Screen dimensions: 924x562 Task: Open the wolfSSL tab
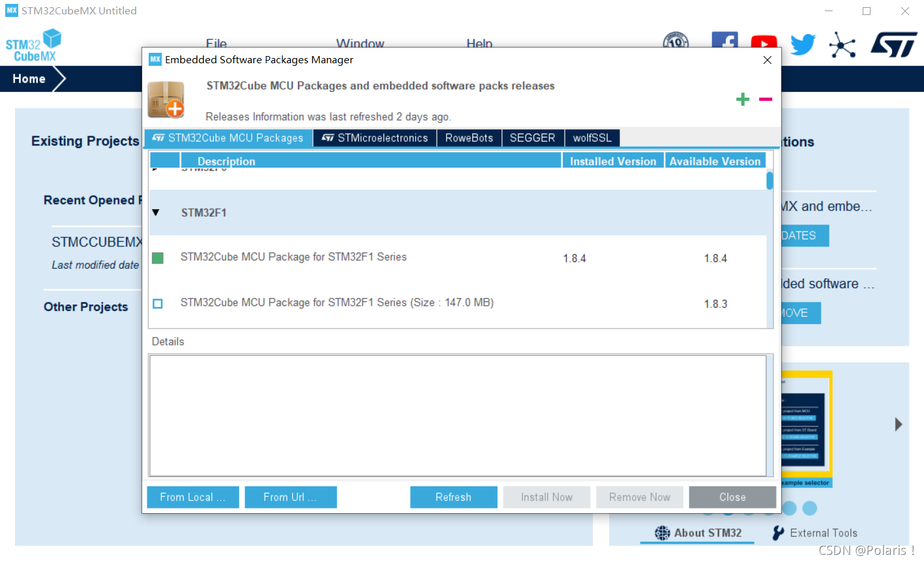click(592, 138)
